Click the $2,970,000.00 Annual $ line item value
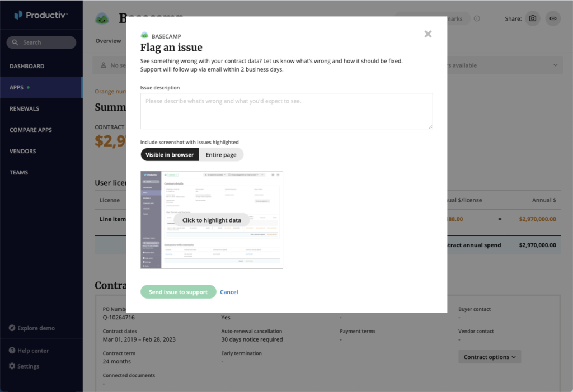The width and height of the screenshot is (573, 392). tap(538, 219)
